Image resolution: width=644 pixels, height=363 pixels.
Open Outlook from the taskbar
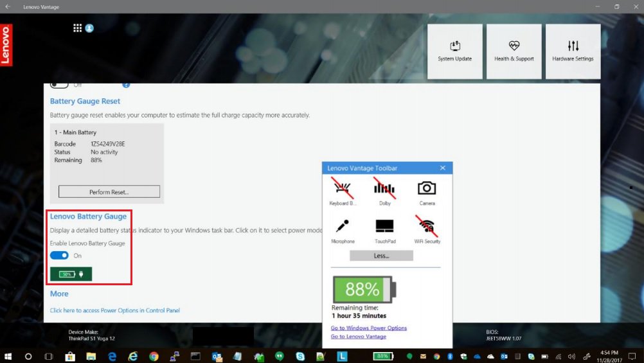coord(217,356)
